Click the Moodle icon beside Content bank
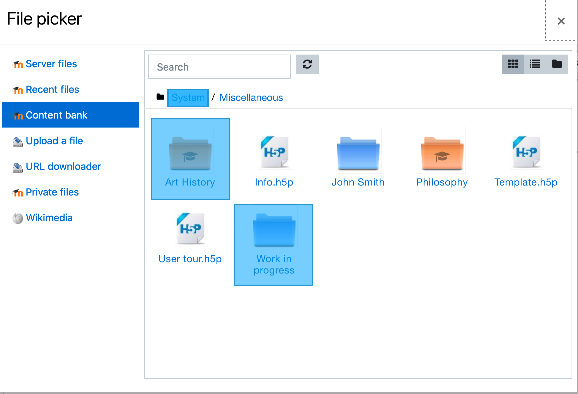 pyautogui.click(x=18, y=116)
